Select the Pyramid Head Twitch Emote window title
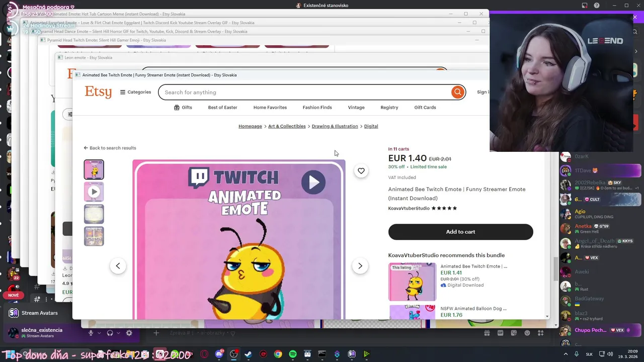 click(106, 40)
